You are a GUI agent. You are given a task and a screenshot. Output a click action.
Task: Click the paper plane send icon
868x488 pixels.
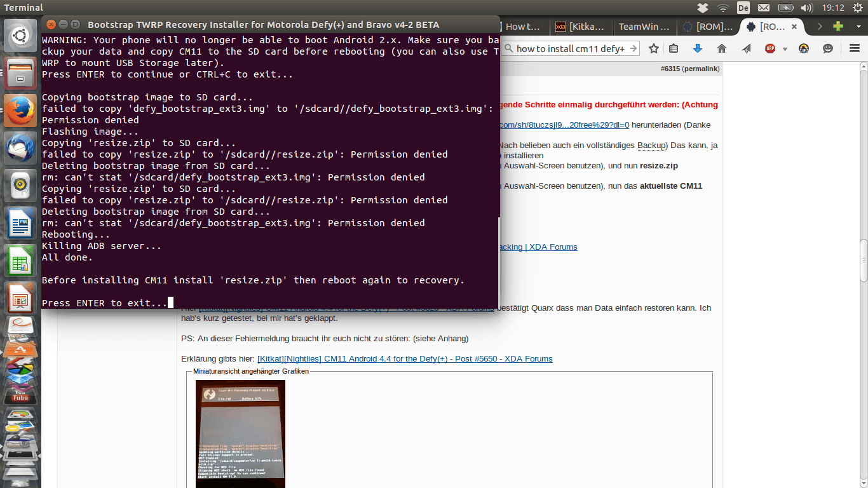[746, 48]
